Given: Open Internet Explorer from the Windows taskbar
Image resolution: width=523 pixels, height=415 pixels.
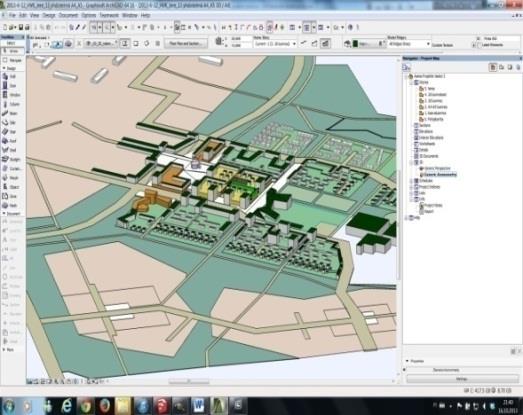Looking at the screenshot, I should [x=67, y=406].
